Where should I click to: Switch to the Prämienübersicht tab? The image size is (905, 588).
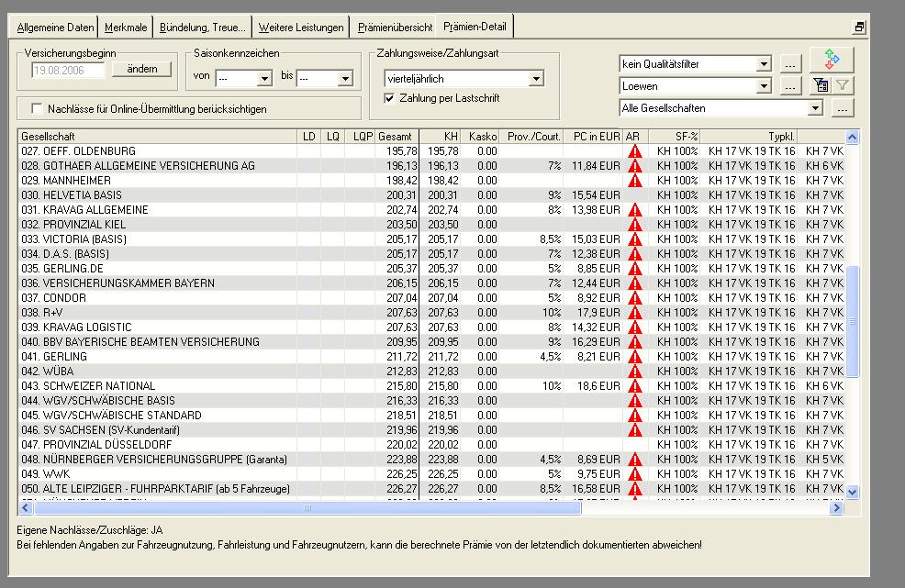395,28
